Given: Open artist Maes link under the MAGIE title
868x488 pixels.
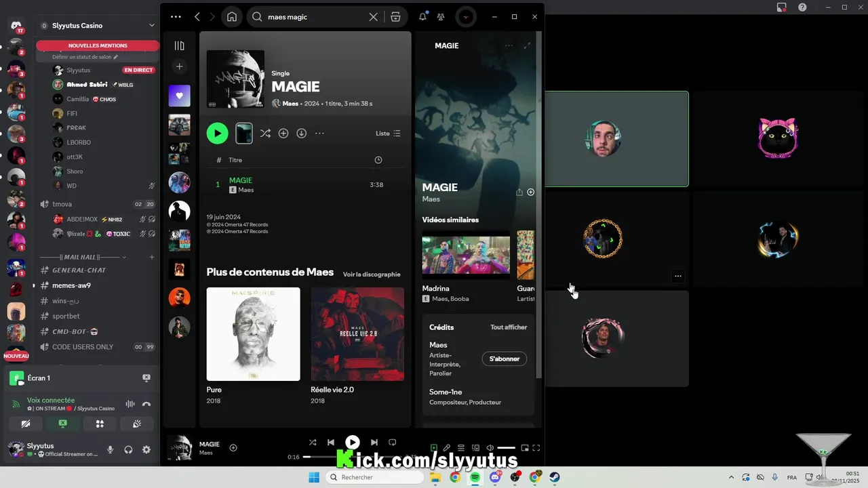Looking at the screenshot, I should 290,104.
